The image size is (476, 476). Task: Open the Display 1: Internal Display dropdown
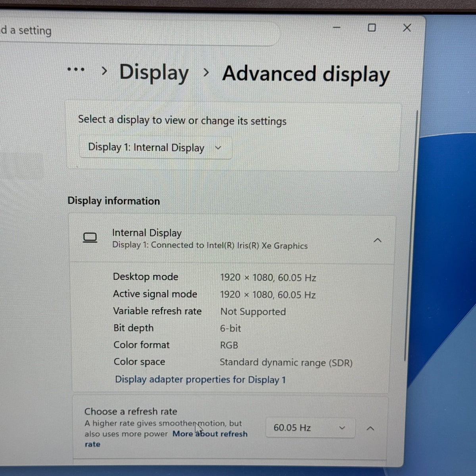(155, 148)
